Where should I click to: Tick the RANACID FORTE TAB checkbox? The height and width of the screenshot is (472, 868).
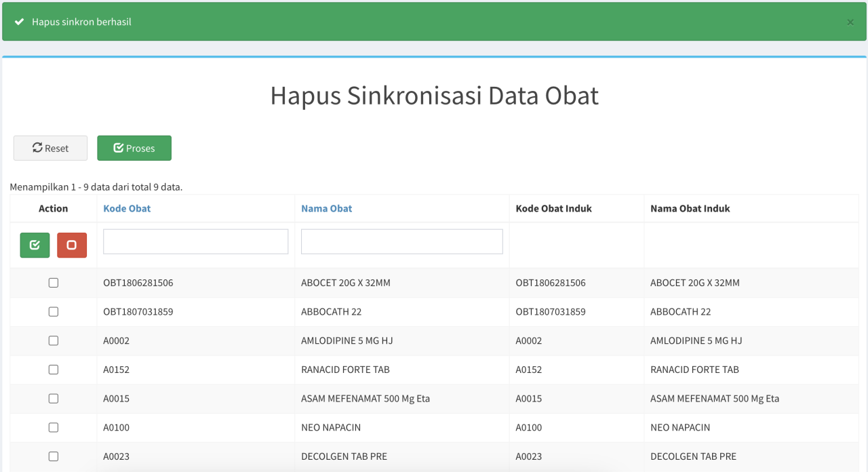54,370
